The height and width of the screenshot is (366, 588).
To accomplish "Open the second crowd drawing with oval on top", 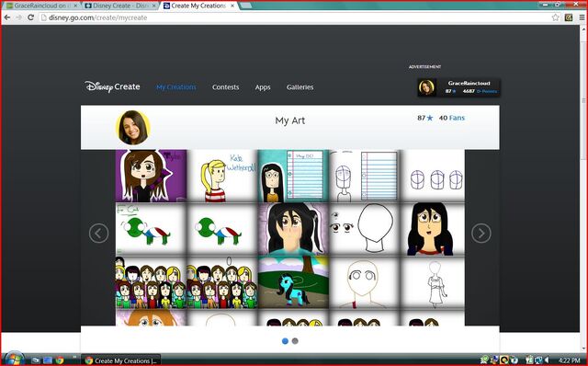I will tap(222, 282).
